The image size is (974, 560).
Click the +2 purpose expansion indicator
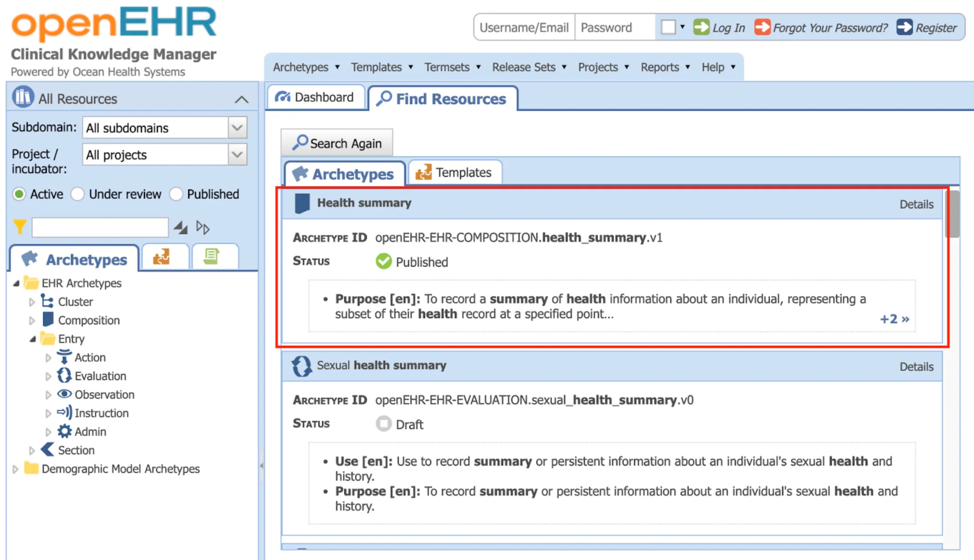click(x=894, y=318)
